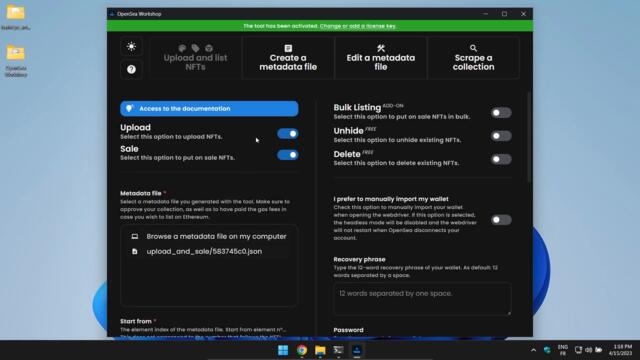Switch to Create a metadata file tab
Viewport: 640px width, 360px height.
point(288,58)
